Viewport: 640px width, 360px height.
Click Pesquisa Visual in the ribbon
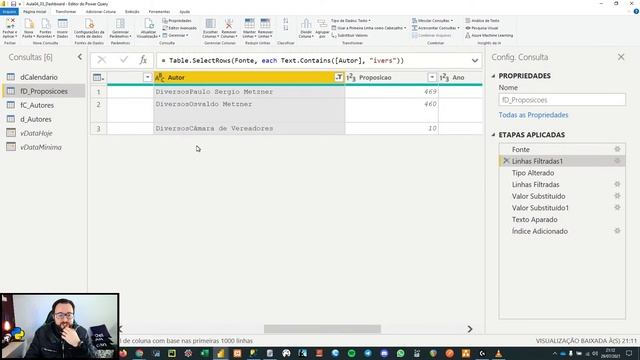pos(482,28)
